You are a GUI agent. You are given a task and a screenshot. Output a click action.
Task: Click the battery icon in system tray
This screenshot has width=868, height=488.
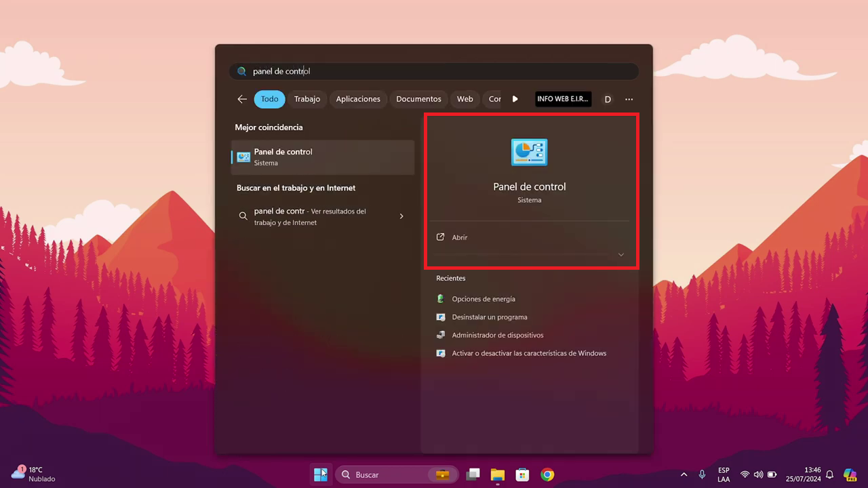tap(772, 474)
